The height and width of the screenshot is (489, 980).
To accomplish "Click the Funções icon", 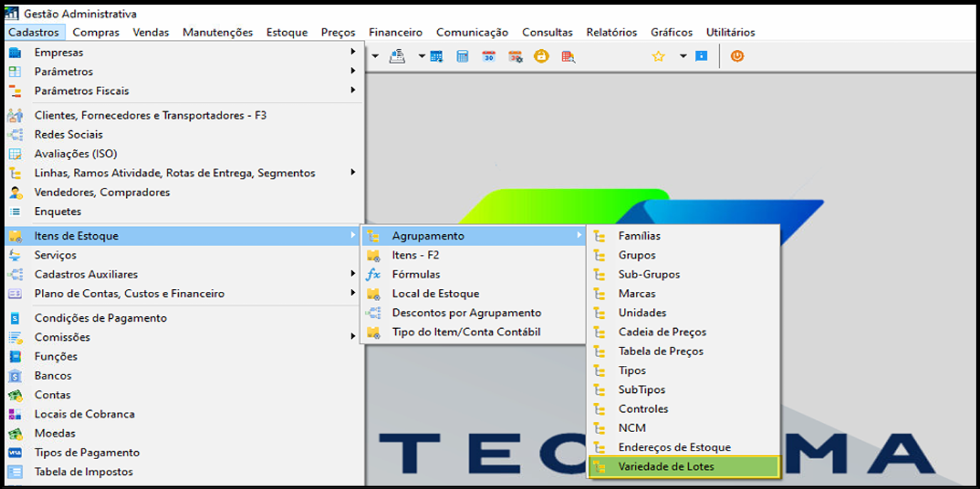I will [x=15, y=357].
